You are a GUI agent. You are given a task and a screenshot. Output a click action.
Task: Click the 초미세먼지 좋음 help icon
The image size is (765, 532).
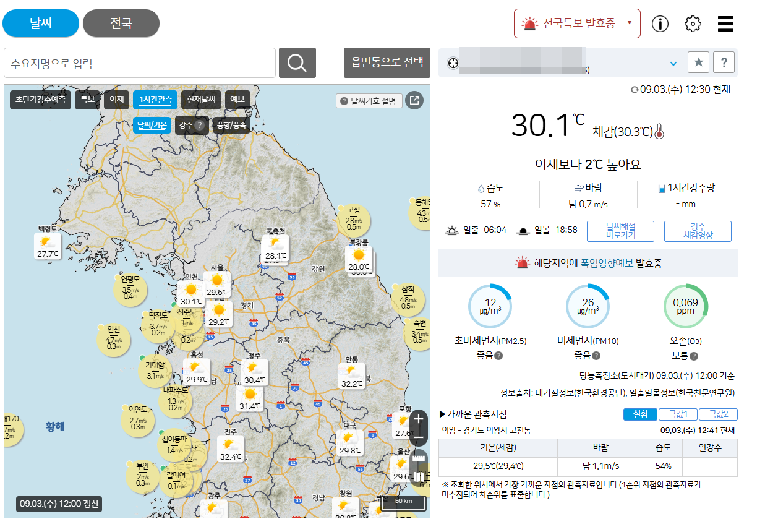click(x=498, y=356)
